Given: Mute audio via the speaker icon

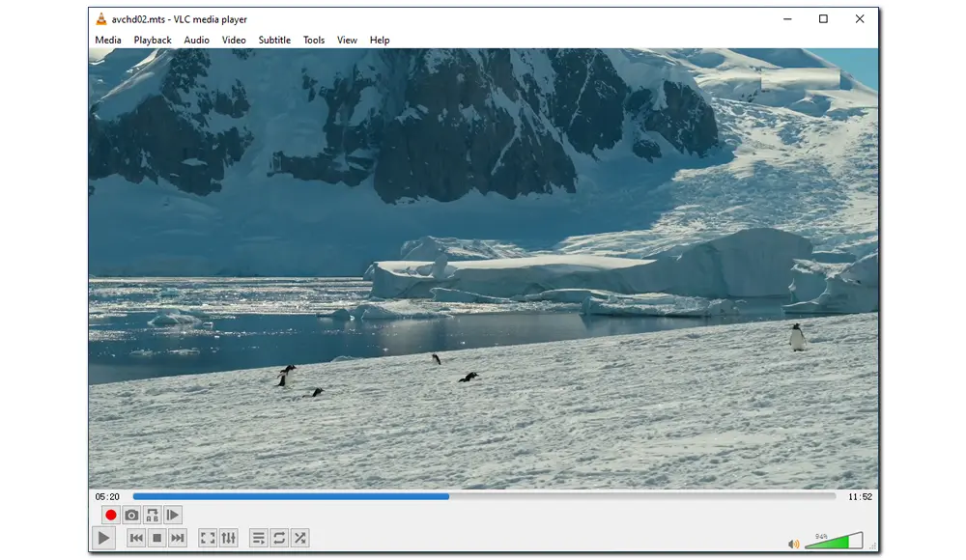Looking at the screenshot, I should [794, 544].
